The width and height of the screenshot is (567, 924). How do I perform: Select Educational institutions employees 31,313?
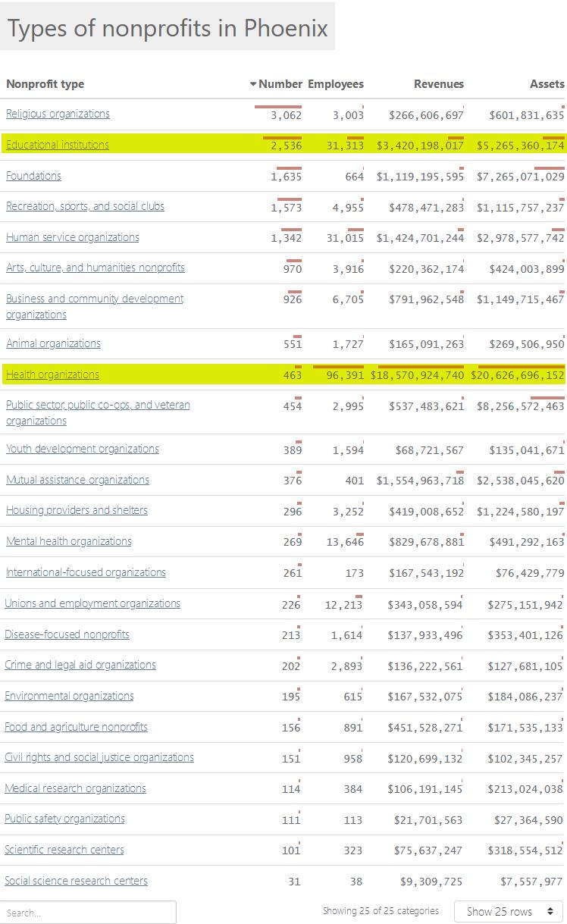(x=345, y=146)
